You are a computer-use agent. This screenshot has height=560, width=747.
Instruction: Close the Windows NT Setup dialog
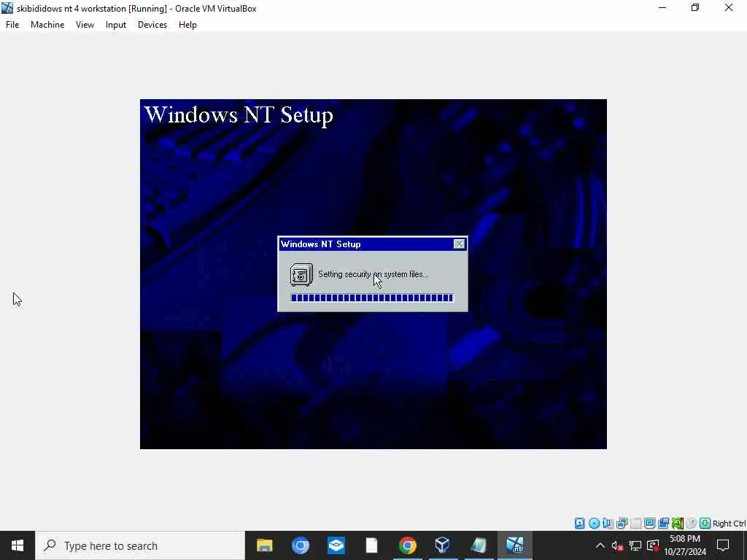coord(459,244)
